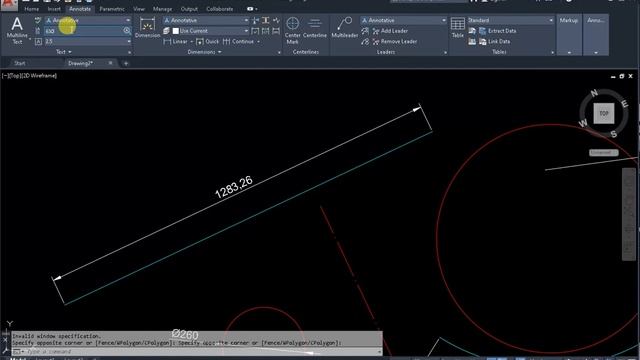640x360 pixels.
Task: Select the Adjust Space dimension icon
Action: coord(266,20)
